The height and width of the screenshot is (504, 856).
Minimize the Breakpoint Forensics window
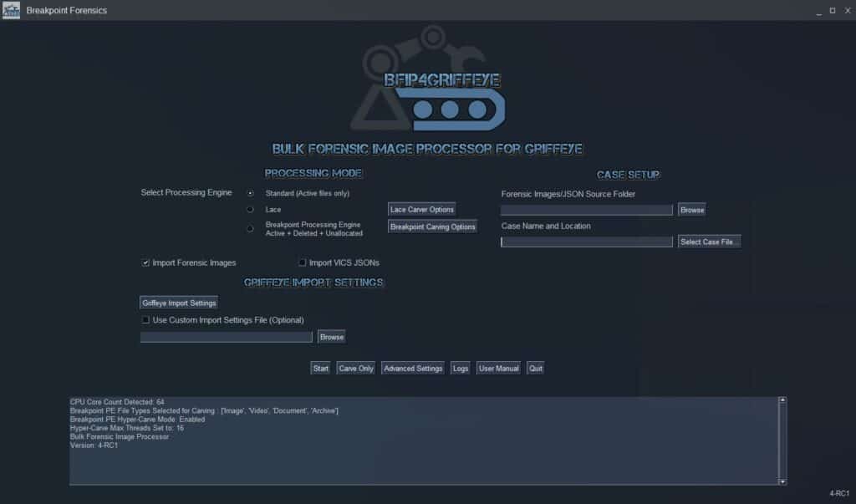(x=819, y=10)
